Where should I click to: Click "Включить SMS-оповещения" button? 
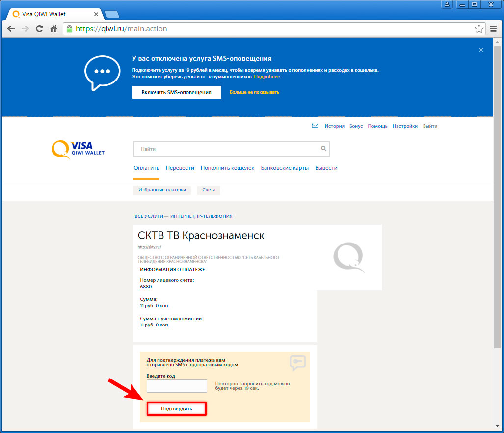177,92
